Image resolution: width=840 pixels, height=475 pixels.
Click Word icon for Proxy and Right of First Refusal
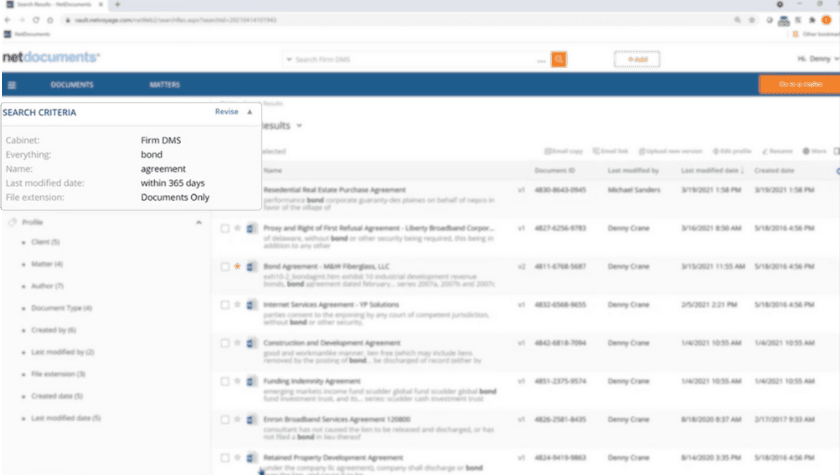[251, 228]
